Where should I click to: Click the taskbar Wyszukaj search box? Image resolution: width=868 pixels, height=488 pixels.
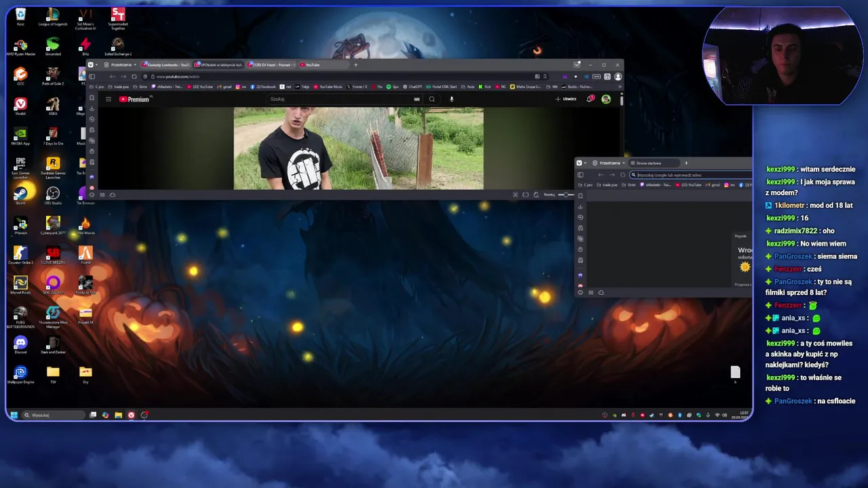pos(53,415)
